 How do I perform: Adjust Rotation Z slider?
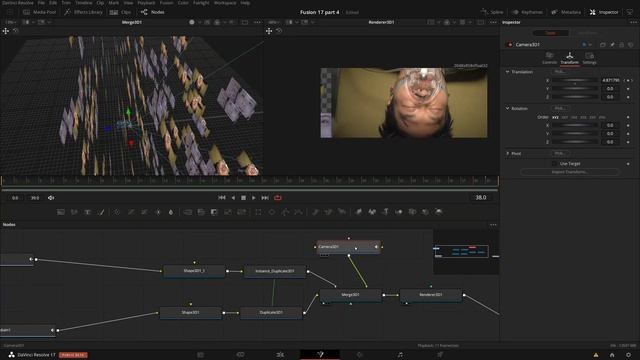[x=575, y=142]
